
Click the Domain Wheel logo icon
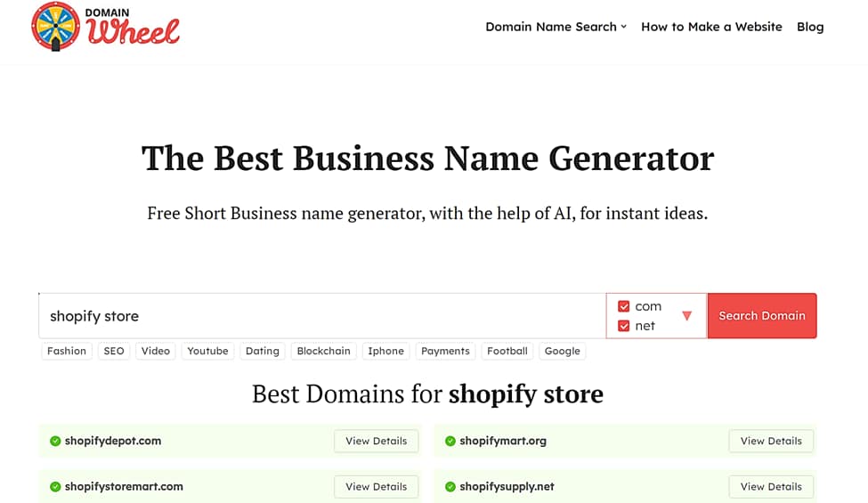tap(55, 26)
